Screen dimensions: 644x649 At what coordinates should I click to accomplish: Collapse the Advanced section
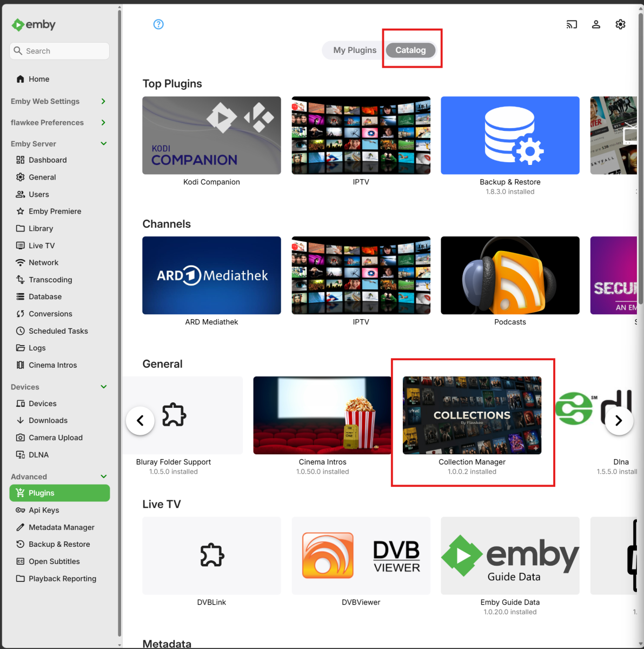[59, 477]
